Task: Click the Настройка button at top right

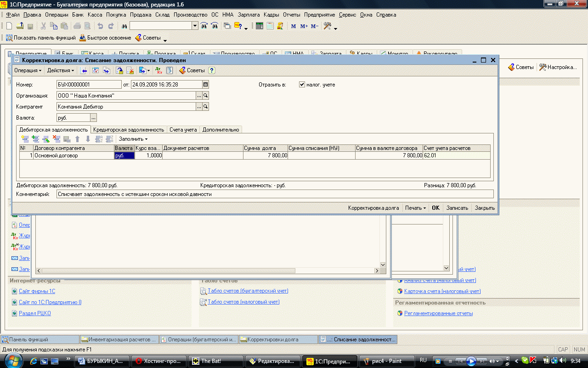Action: pyautogui.click(x=558, y=67)
